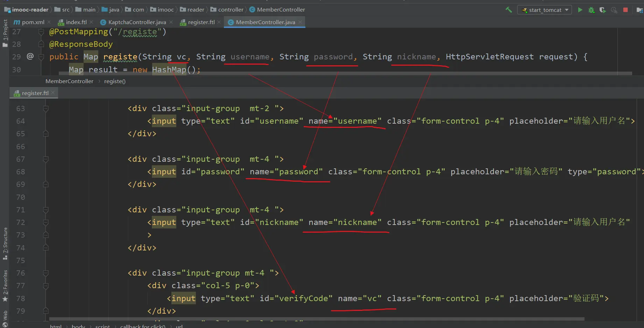
Task: Close the pom.xml editor tab
Action: tap(49, 22)
